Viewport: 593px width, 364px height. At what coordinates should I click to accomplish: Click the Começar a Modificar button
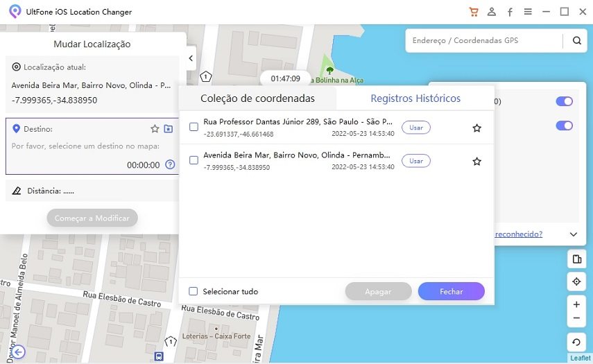(92, 218)
